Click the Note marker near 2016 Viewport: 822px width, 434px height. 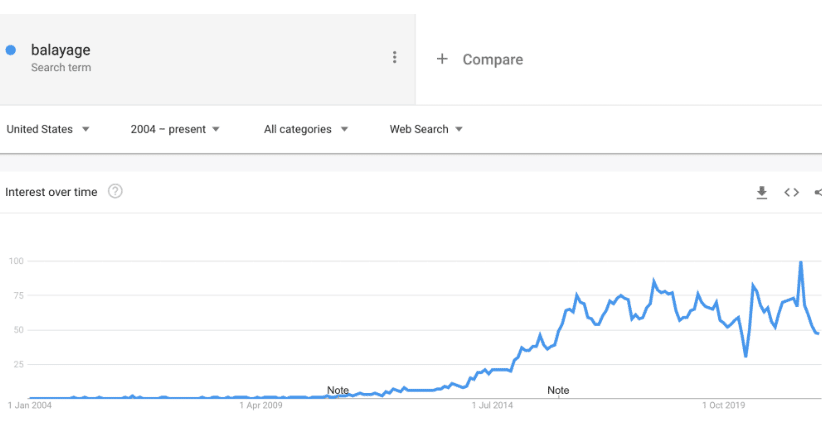coord(558,390)
